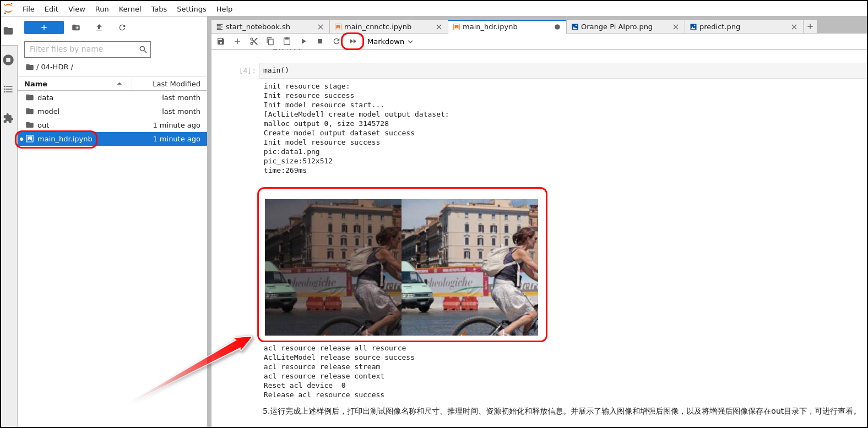
Task: Click the Upload Files icon
Action: pyautogui.click(x=99, y=28)
